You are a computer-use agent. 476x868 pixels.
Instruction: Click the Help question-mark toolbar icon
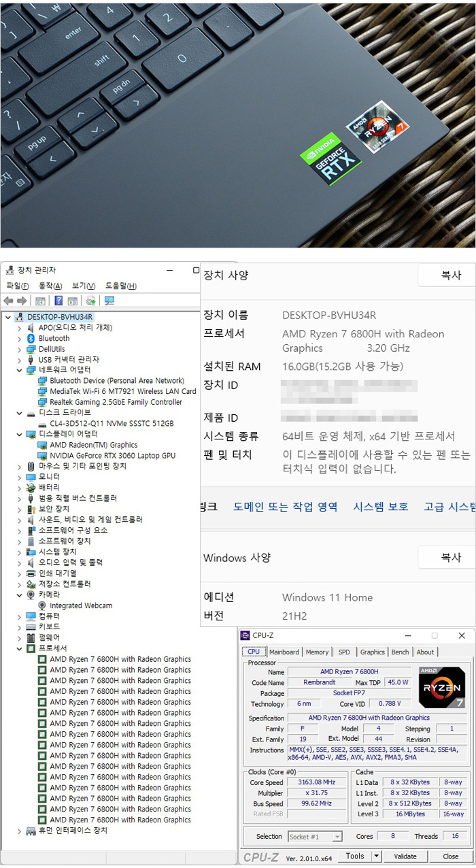pyautogui.click(x=58, y=301)
